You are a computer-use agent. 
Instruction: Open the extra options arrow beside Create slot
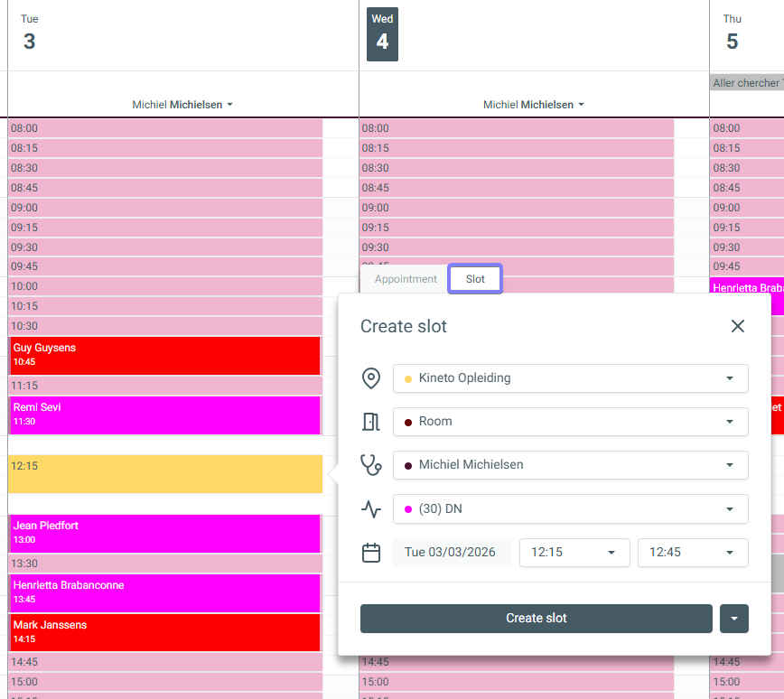coord(733,619)
